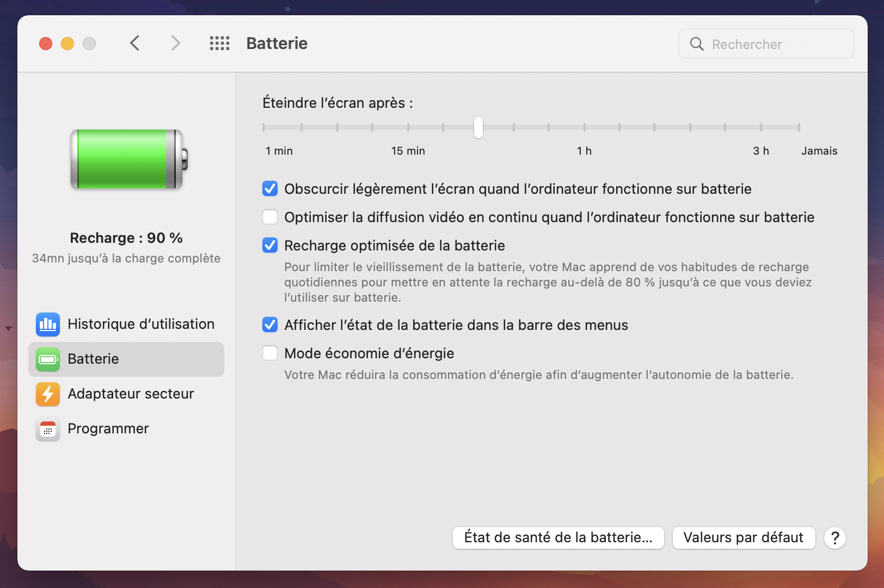Set screen-off slider to 1 min tick
Screen dimensions: 884x588
263,127
